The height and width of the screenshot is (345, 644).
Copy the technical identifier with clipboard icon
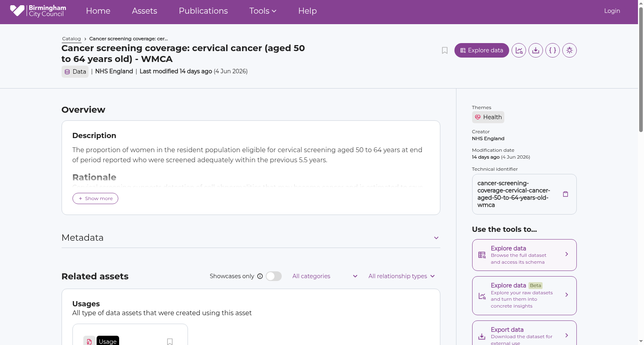566,194
